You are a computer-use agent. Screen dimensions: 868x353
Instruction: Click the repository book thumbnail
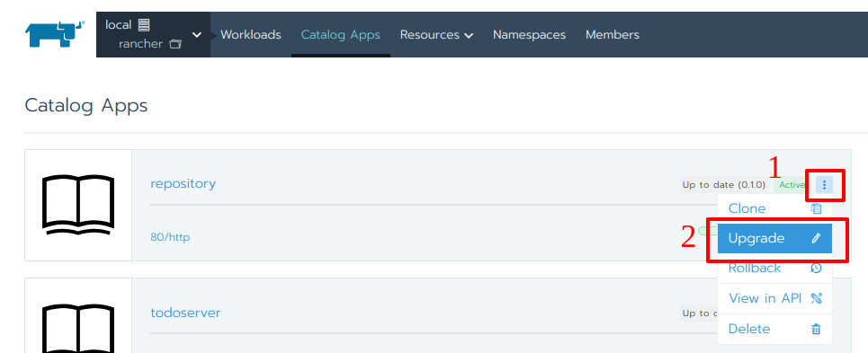coord(78,205)
